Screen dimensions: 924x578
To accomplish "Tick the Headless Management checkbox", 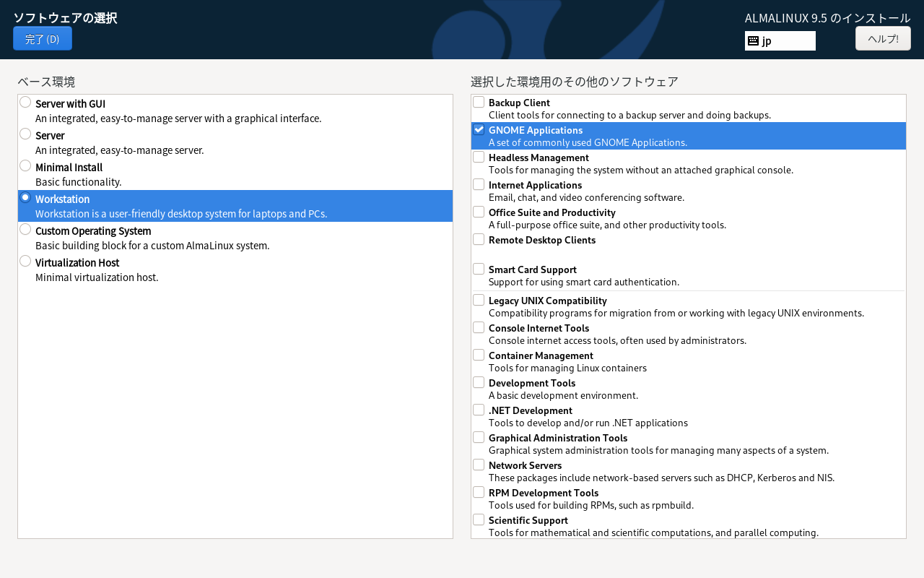I will pyautogui.click(x=479, y=158).
